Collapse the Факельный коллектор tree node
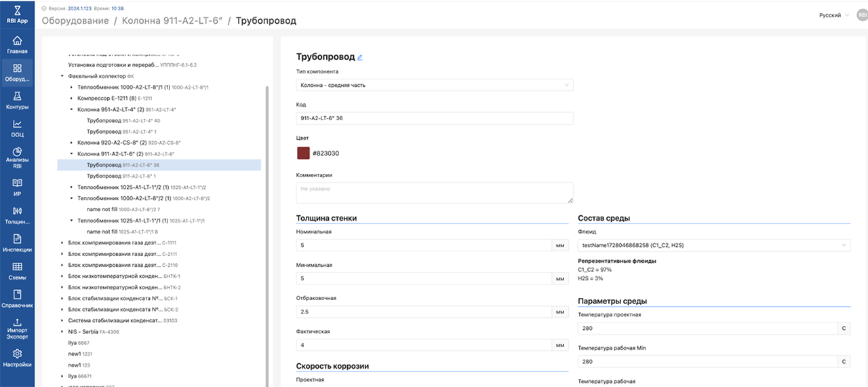The image size is (868, 387). tap(62, 77)
